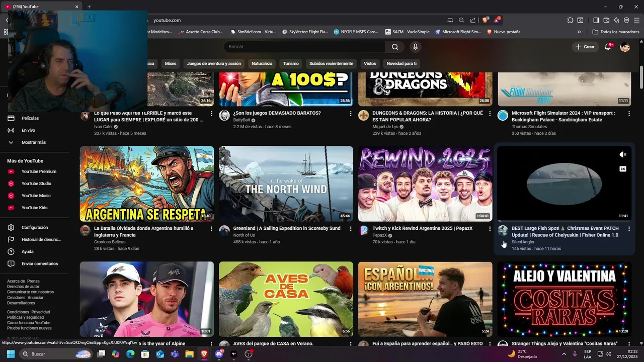Click the share page icon in address bar
644x362 pixels.
(473, 20)
